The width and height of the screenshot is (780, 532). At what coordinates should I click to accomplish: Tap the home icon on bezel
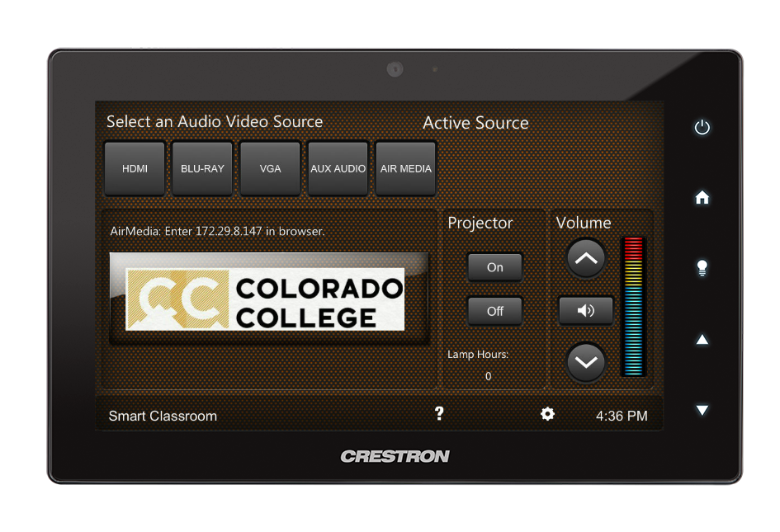[702, 198]
